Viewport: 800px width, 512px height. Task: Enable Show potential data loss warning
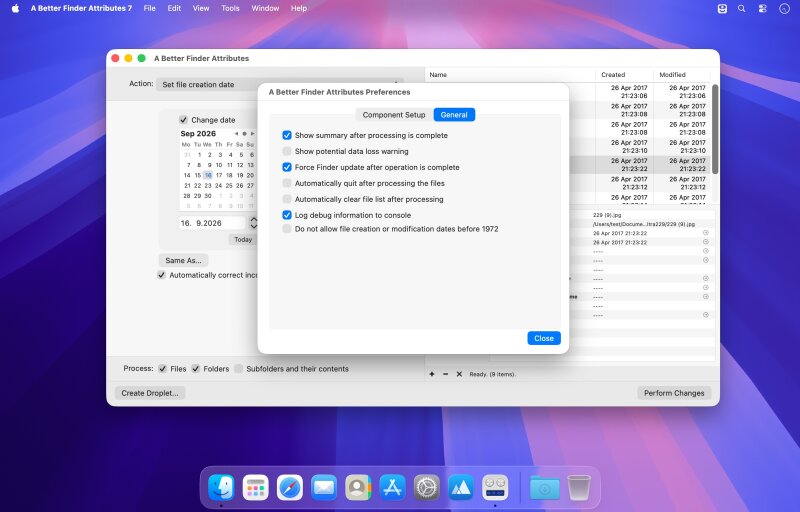(287, 151)
